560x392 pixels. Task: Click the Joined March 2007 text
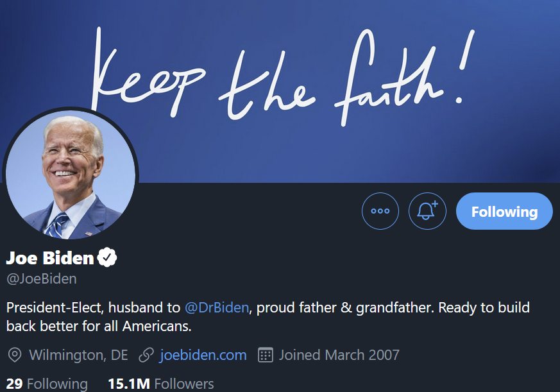click(339, 355)
